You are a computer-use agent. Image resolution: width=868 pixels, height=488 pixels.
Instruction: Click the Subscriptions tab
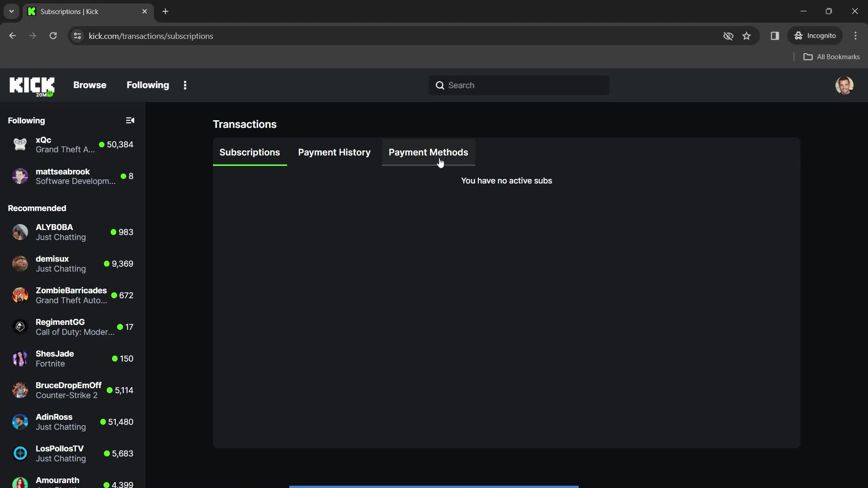[x=249, y=152]
